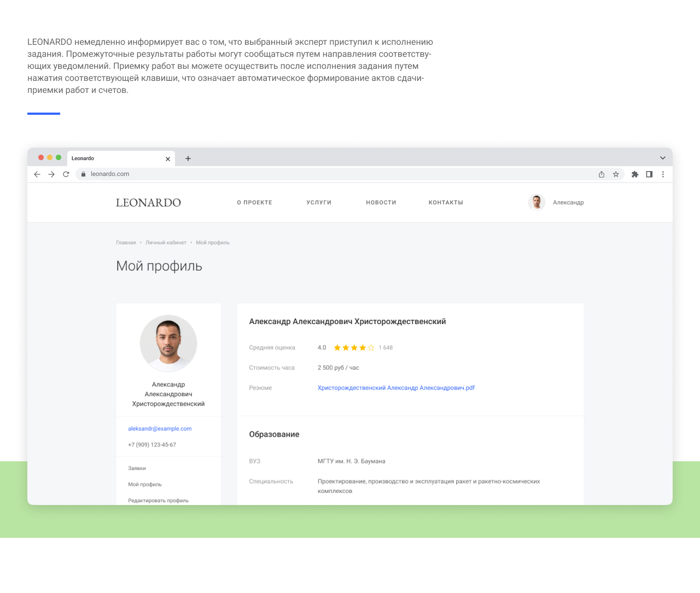The width and height of the screenshot is (700, 593).
Task: Expand the tab search chevron
Action: coord(663,158)
